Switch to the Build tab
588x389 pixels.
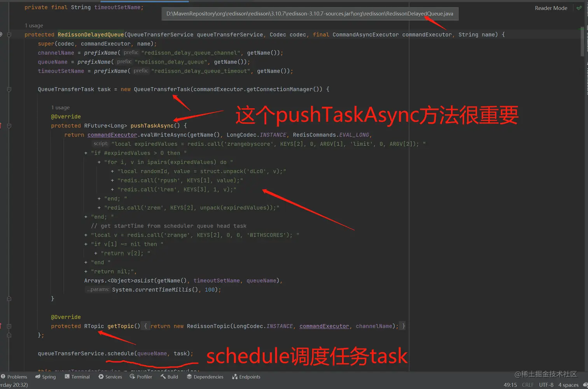pyautogui.click(x=170, y=377)
